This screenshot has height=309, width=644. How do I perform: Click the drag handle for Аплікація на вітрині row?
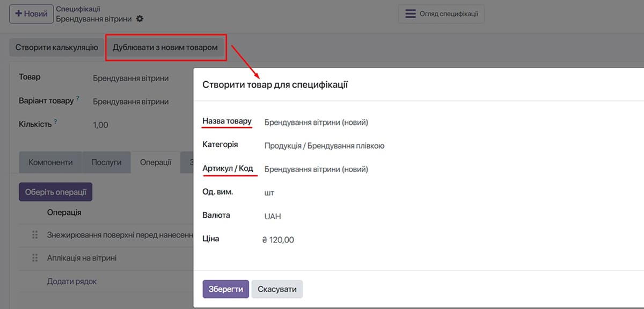pos(35,258)
